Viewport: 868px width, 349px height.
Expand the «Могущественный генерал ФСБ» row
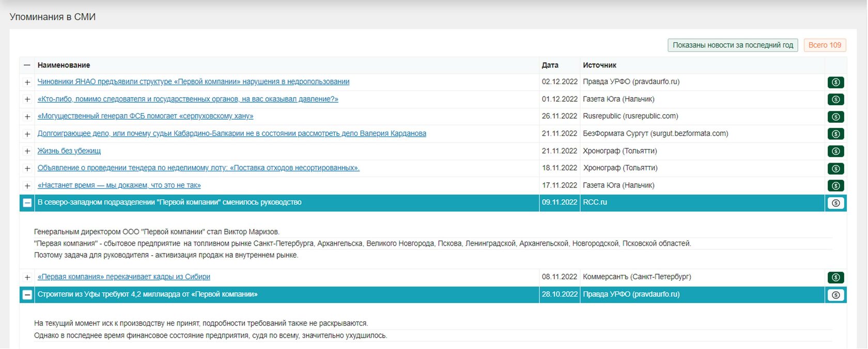tap(27, 117)
